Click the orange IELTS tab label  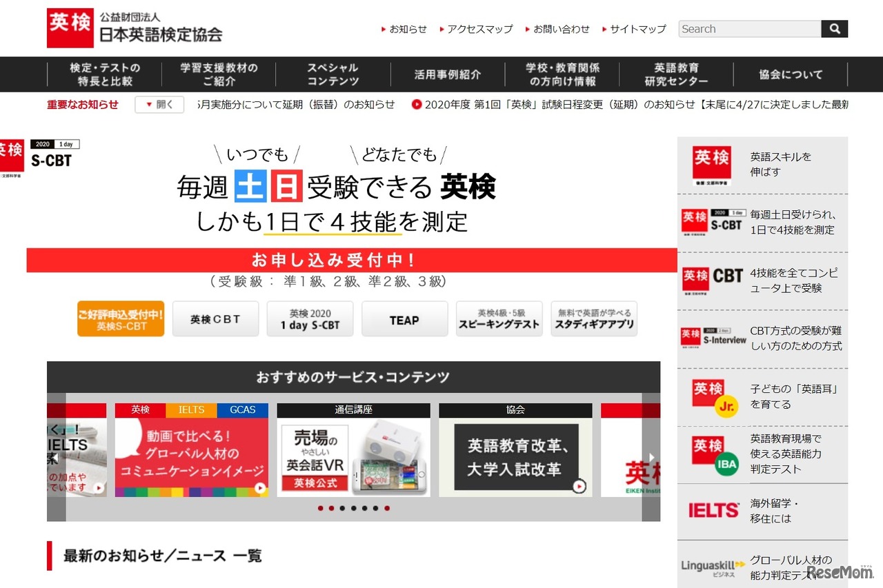click(x=192, y=410)
